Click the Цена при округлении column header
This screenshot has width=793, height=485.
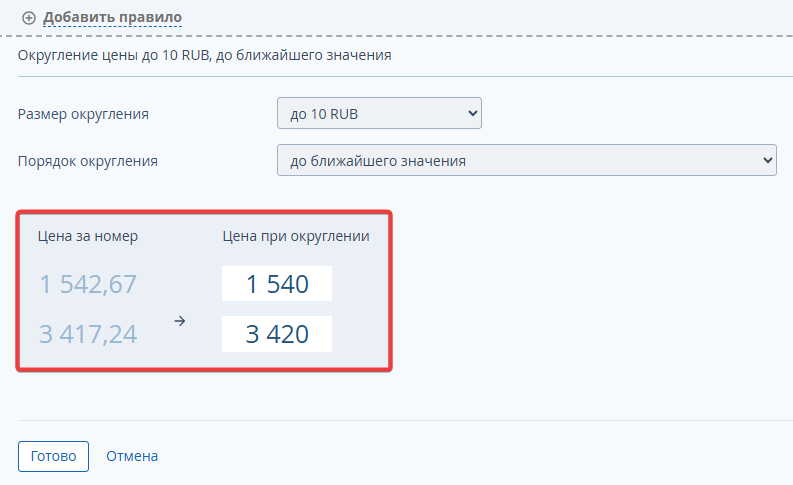point(296,236)
